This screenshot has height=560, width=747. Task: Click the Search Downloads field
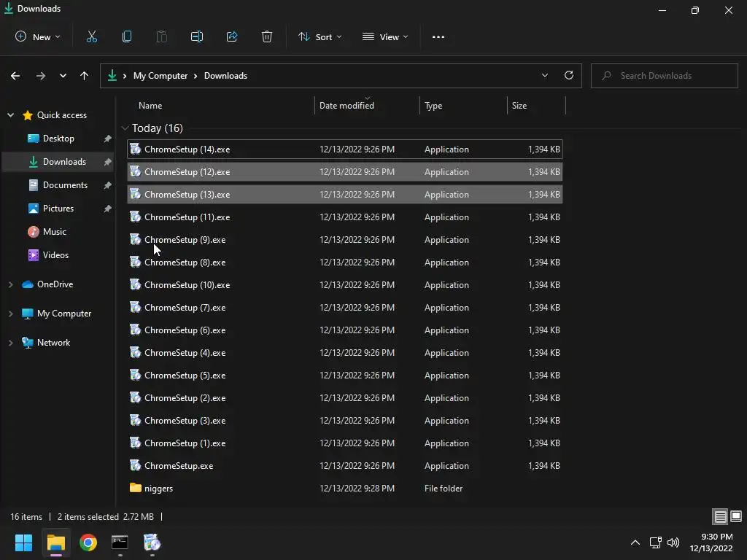[664, 76]
